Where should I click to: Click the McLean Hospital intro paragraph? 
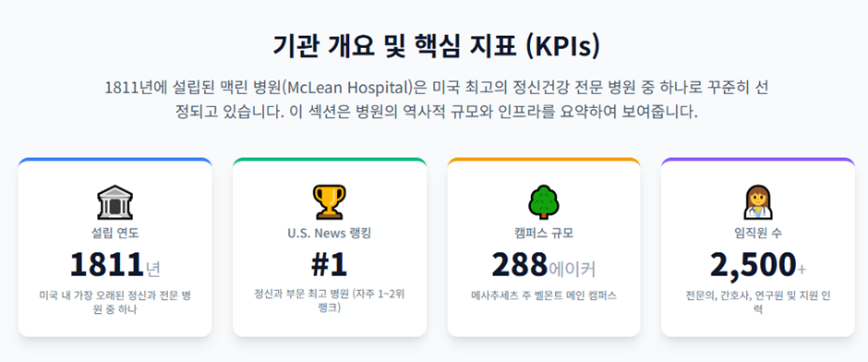pos(436,100)
